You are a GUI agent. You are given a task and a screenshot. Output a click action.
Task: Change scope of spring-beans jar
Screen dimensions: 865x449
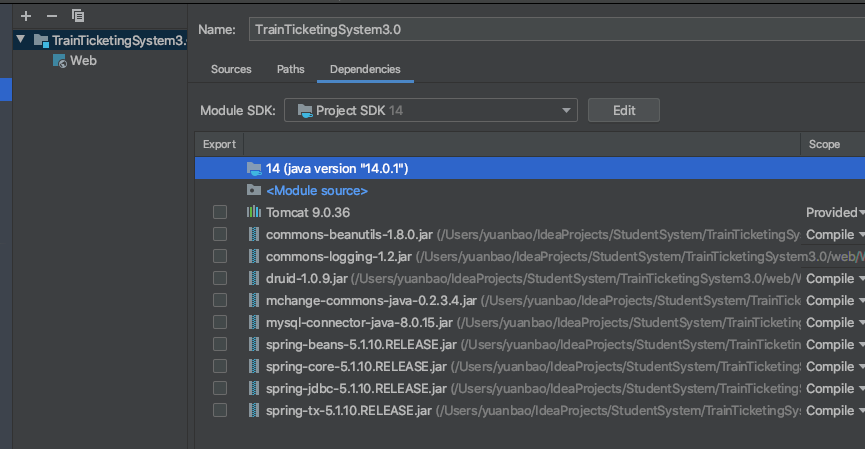click(x=835, y=345)
